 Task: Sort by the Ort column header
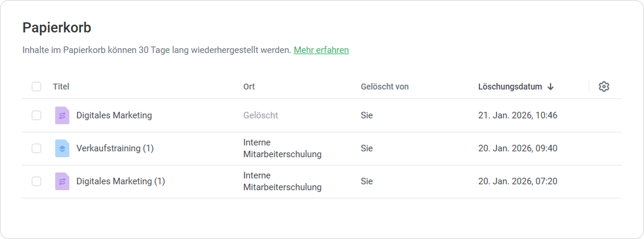coord(249,87)
